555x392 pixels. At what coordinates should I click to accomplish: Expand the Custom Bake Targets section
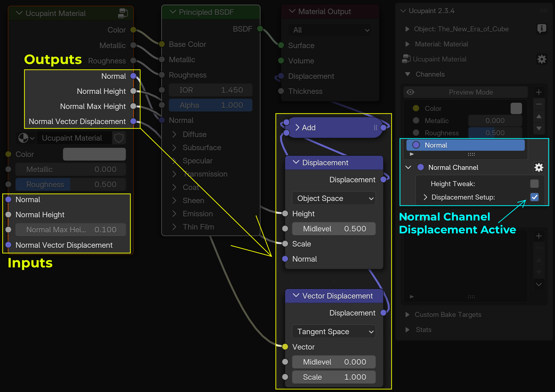(408, 315)
